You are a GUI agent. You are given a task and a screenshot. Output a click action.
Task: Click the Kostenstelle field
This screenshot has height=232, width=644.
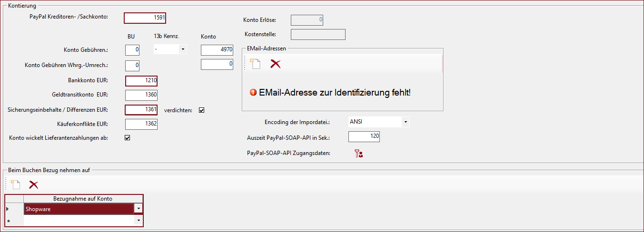coord(317,34)
